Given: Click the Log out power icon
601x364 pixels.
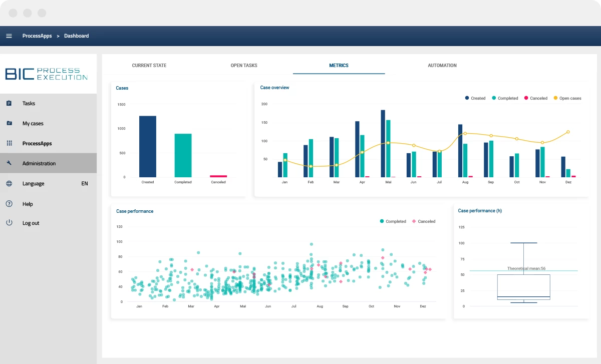Looking at the screenshot, I should (x=9, y=223).
